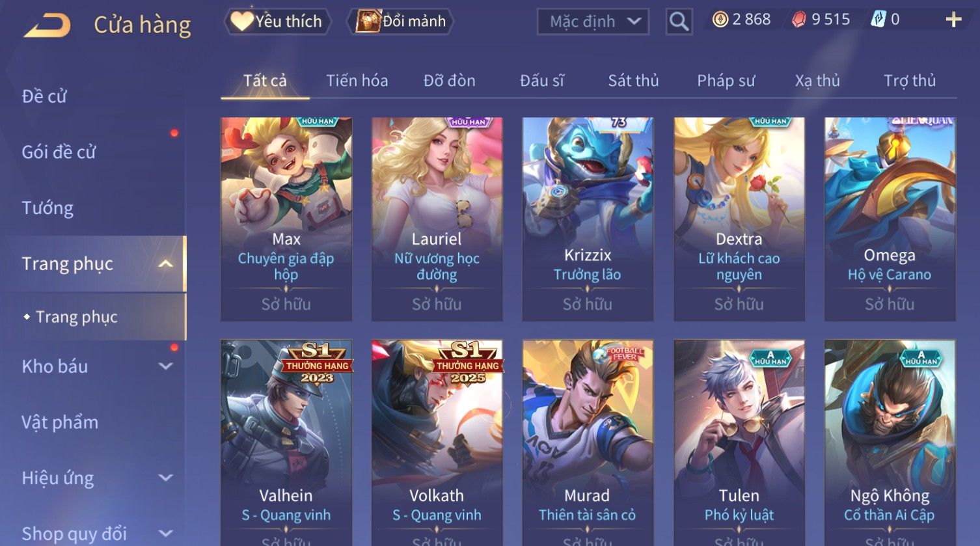Collapse the Trang phục sidebar section
This screenshot has height=546, width=980.
(166, 264)
